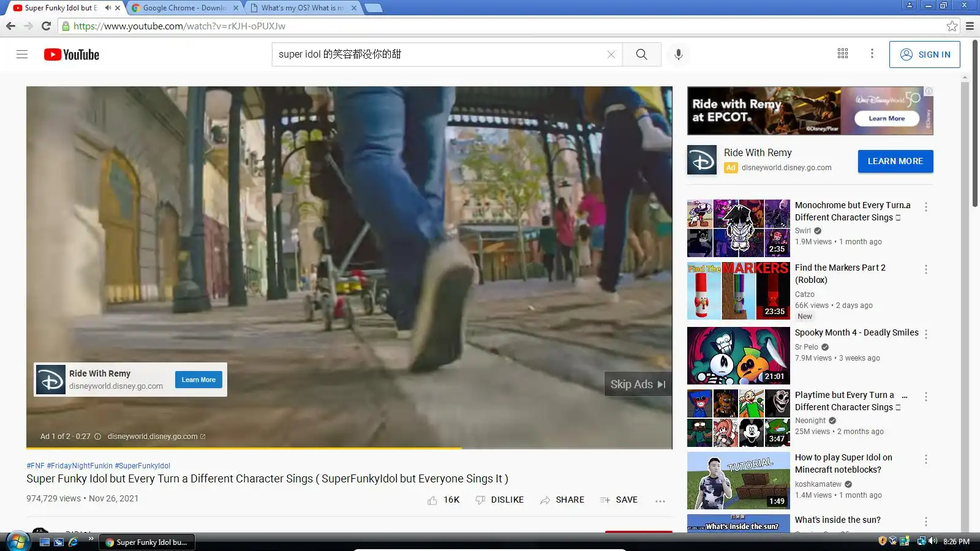Show desktop from quick launch

(45, 542)
